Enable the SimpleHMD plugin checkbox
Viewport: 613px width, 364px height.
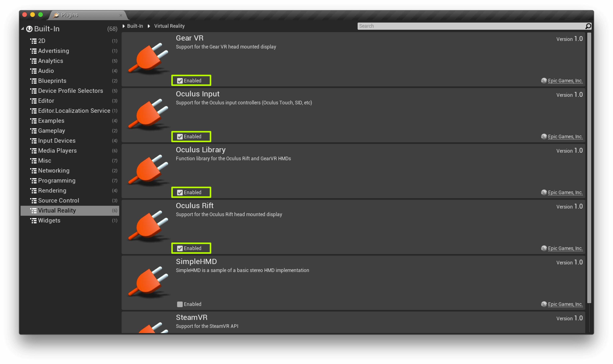click(180, 304)
